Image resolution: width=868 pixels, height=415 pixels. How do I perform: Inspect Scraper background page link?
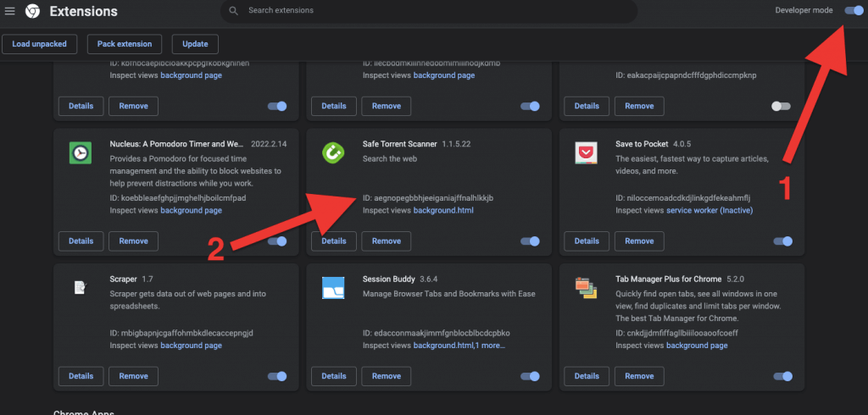tap(191, 346)
